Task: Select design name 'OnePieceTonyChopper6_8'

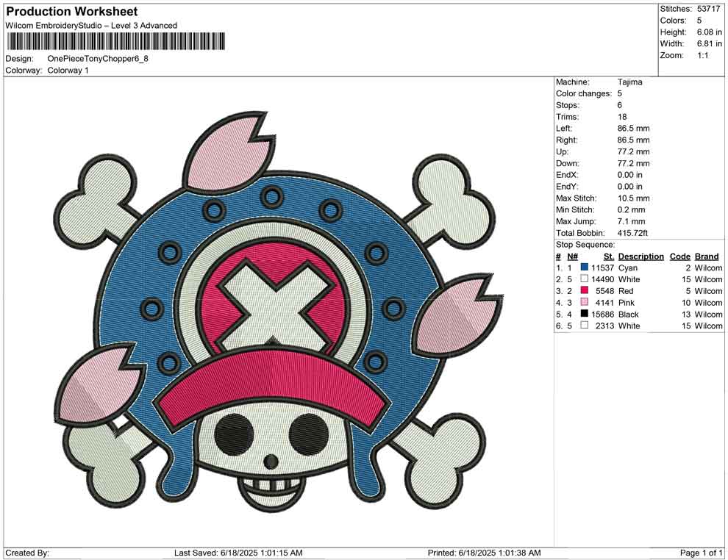Action: 98,59
